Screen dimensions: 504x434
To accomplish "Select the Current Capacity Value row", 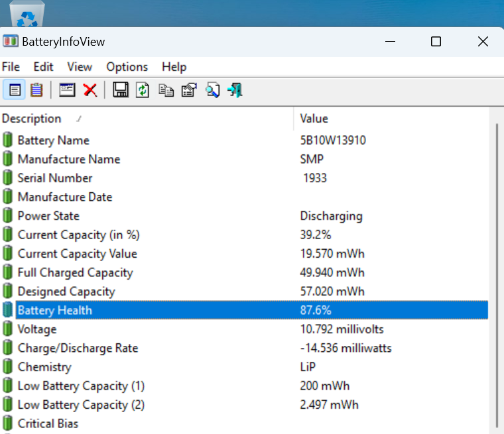I will coord(244,254).
